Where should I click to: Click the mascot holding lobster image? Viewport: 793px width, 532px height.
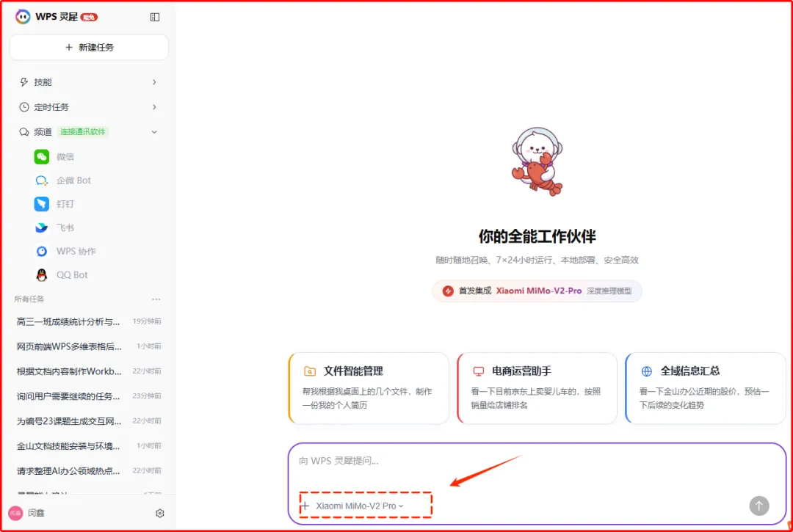tap(537, 161)
